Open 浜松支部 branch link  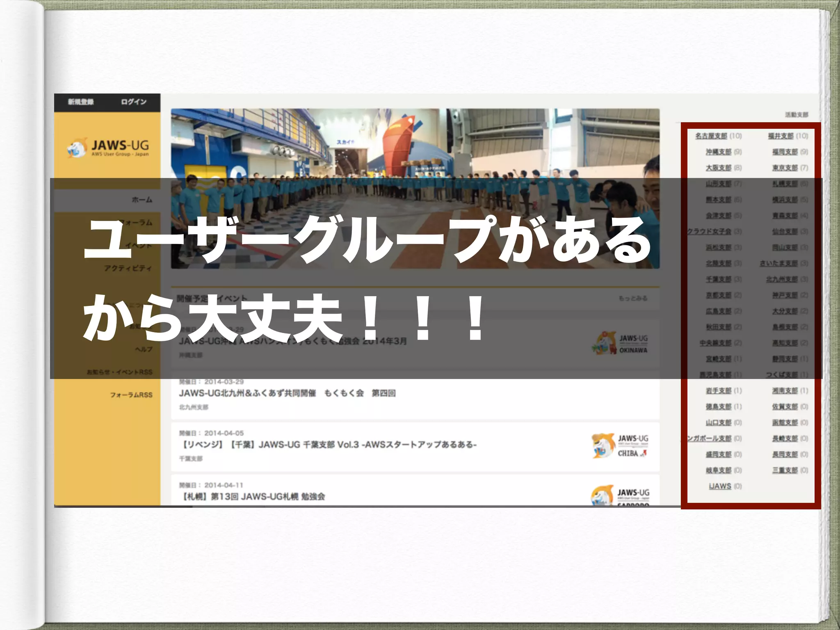[719, 247]
